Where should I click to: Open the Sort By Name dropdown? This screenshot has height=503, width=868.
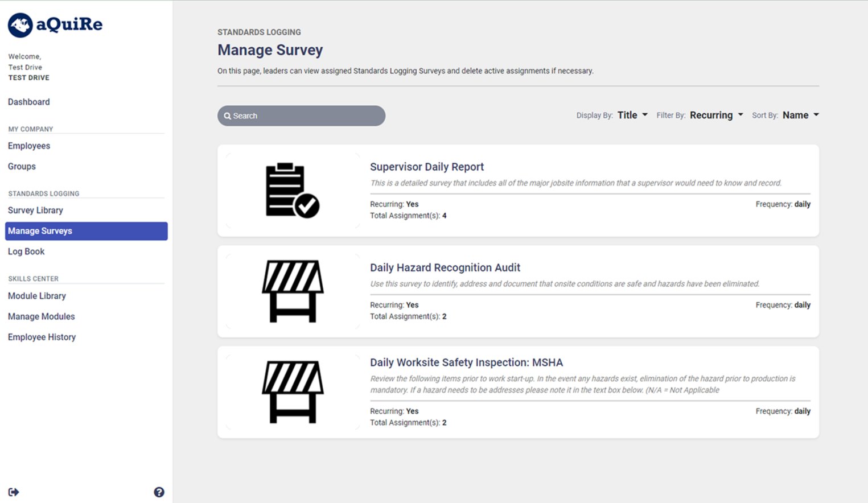[x=800, y=115]
